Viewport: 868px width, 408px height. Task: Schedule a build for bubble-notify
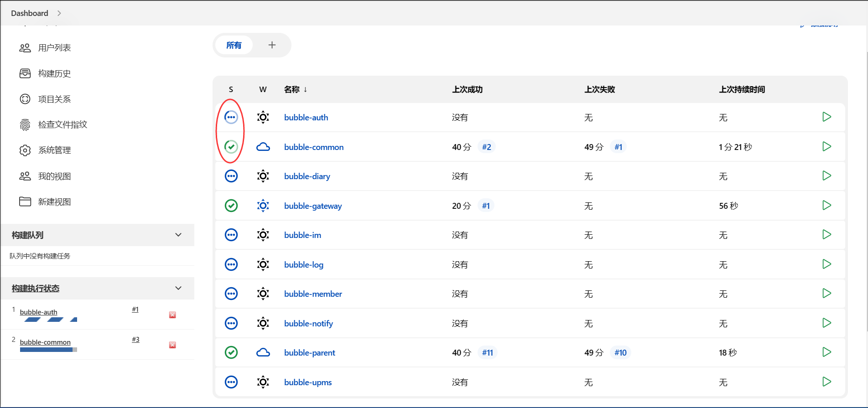(826, 323)
